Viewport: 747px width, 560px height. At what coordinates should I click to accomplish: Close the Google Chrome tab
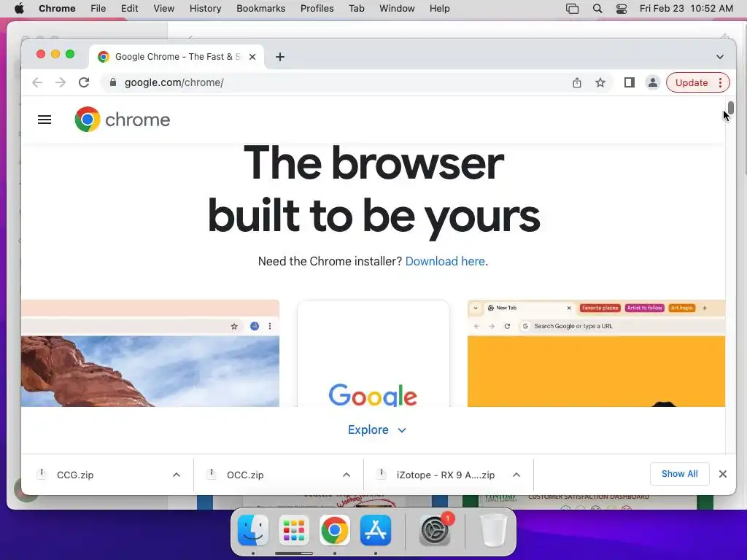252,57
